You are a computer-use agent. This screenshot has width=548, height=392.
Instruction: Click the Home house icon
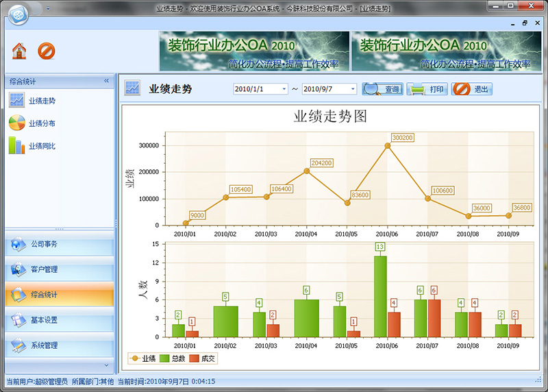coord(19,51)
